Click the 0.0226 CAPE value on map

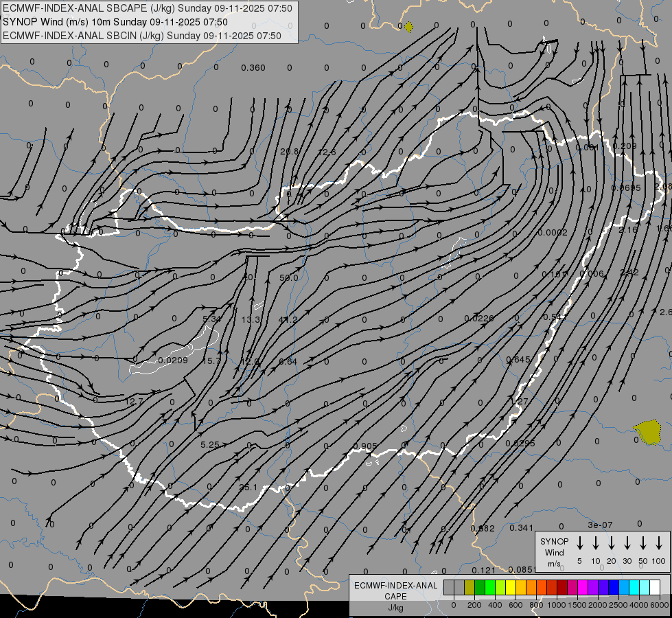[479, 318]
